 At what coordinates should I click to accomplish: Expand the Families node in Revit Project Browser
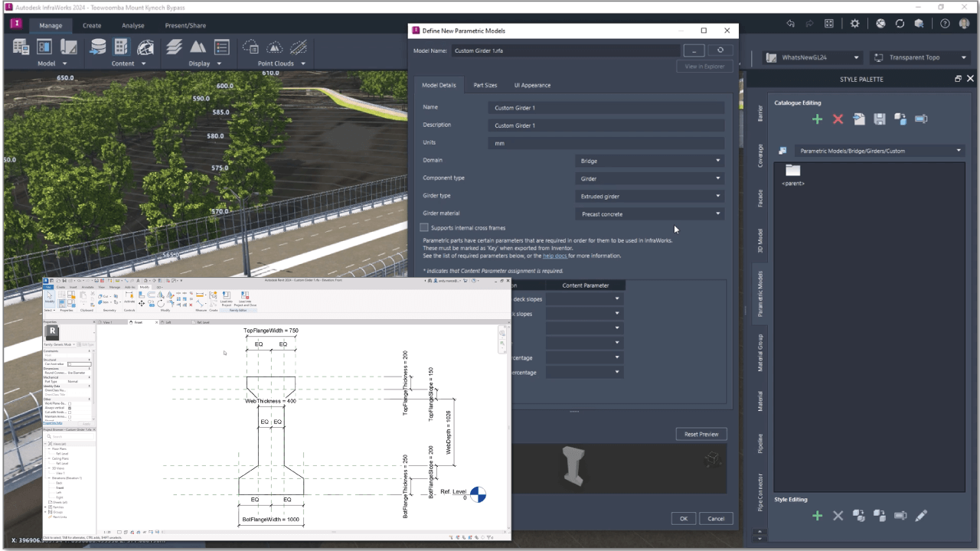coord(46,507)
